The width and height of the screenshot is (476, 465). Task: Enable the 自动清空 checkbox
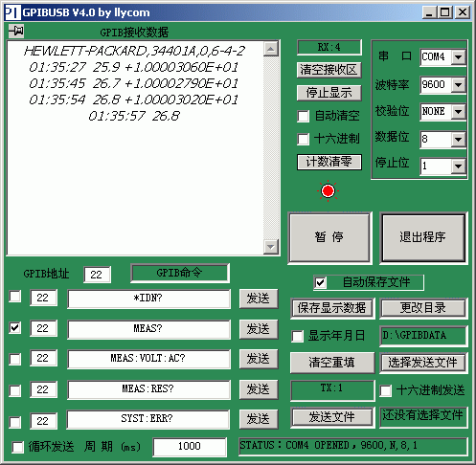coord(303,116)
